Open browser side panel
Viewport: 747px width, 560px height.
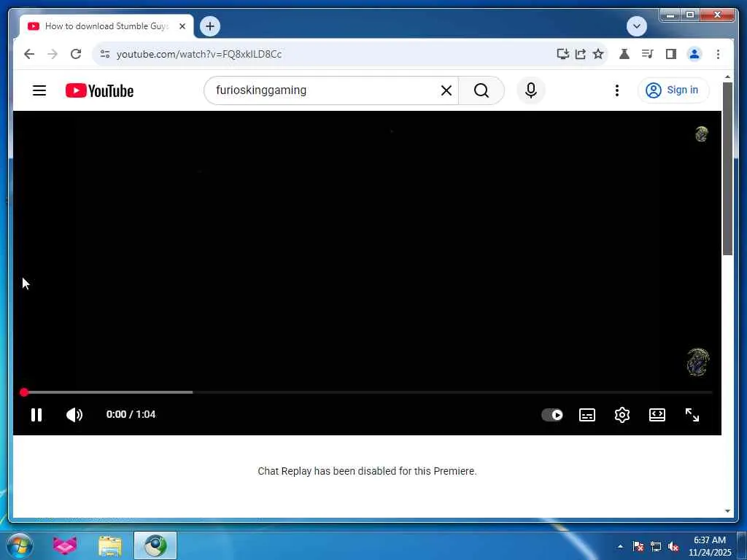coord(671,54)
